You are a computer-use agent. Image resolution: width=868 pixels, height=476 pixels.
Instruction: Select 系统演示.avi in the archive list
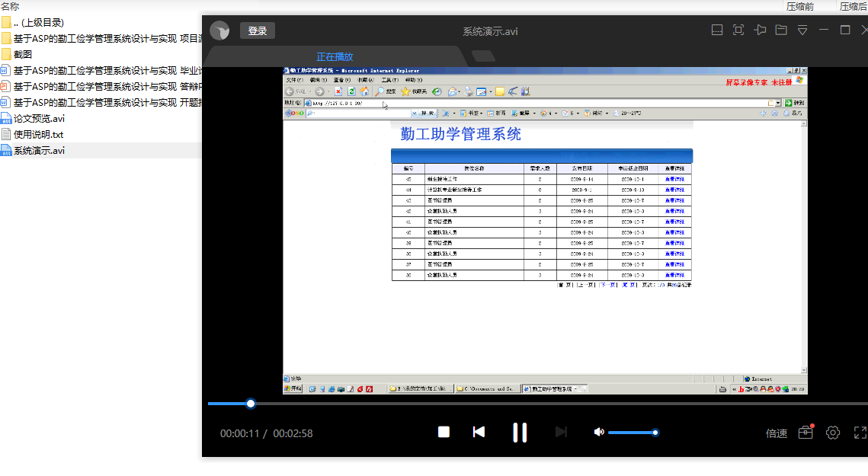tap(101, 151)
